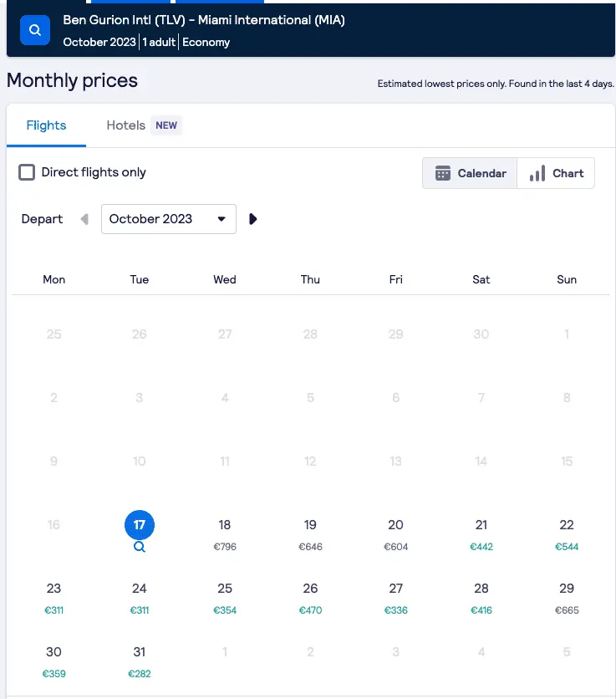
Task: Click the magnifier icon under date 17
Action: (x=140, y=547)
